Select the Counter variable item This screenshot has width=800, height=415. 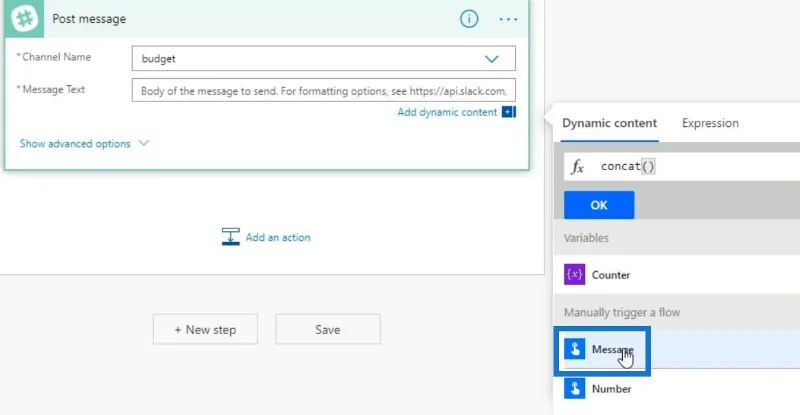pos(677,275)
